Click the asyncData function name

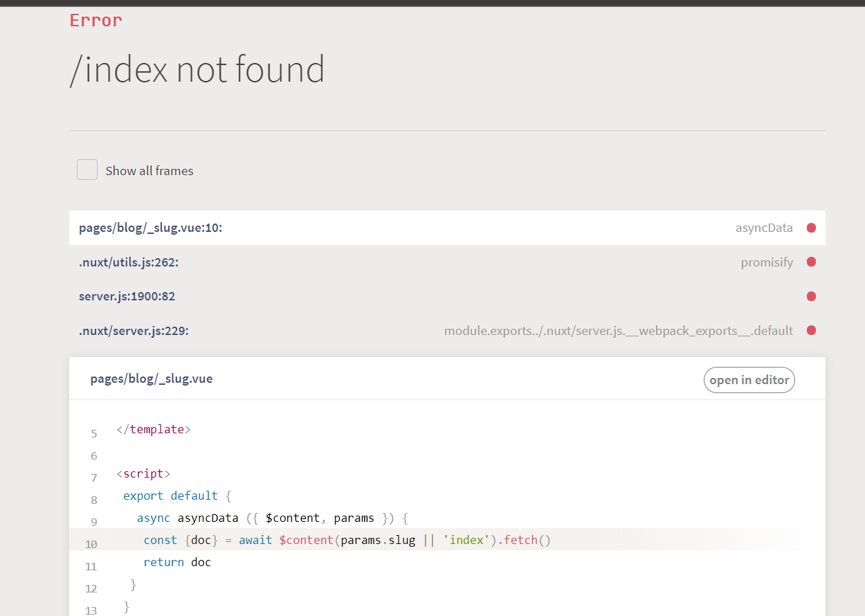coord(764,228)
